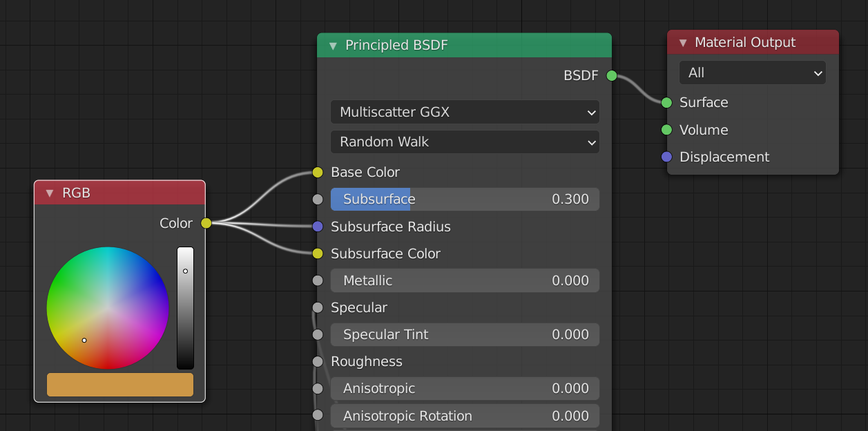
Task: Collapse the Principled BSDF node
Action: point(333,46)
